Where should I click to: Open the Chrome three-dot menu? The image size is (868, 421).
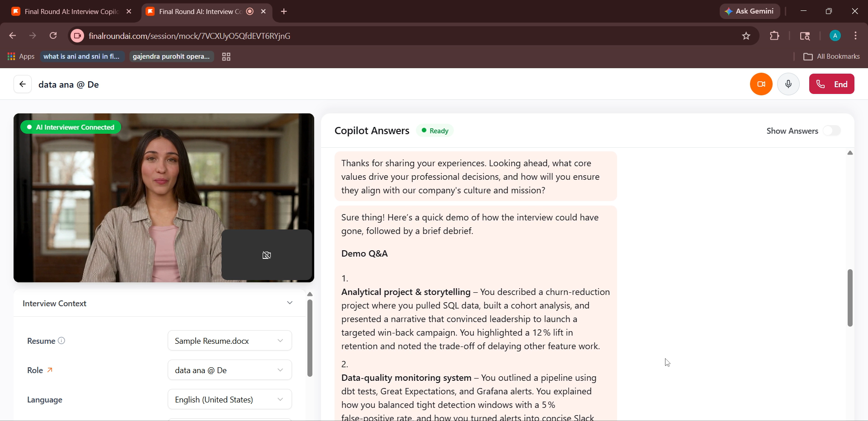coord(856,36)
